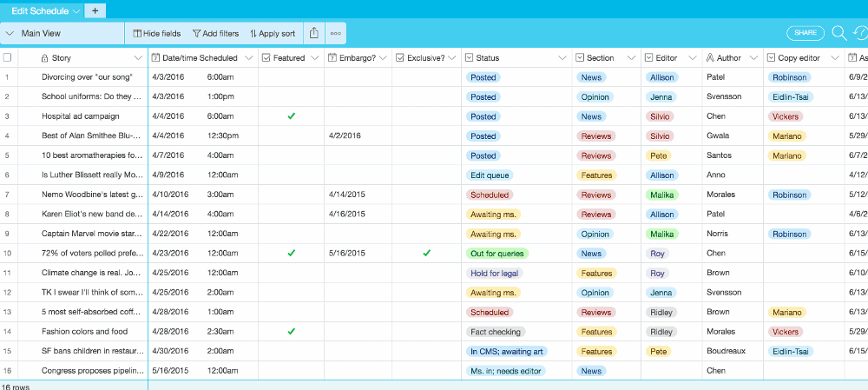Check Featured for Climate change is real row
The width and height of the screenshot is (868, 390).
pyautogui.click(x=291, y=273)
